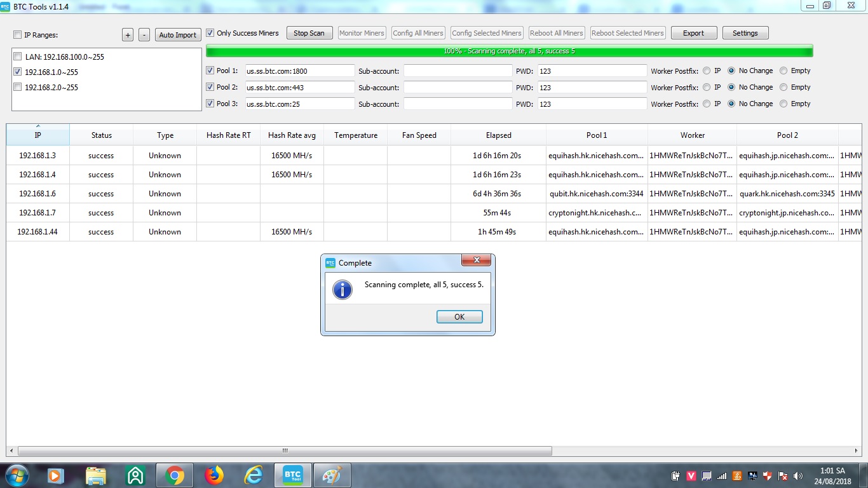Select the row with IP 192.168.1.44
The image size is (868, 488).
tap(434, 232)
